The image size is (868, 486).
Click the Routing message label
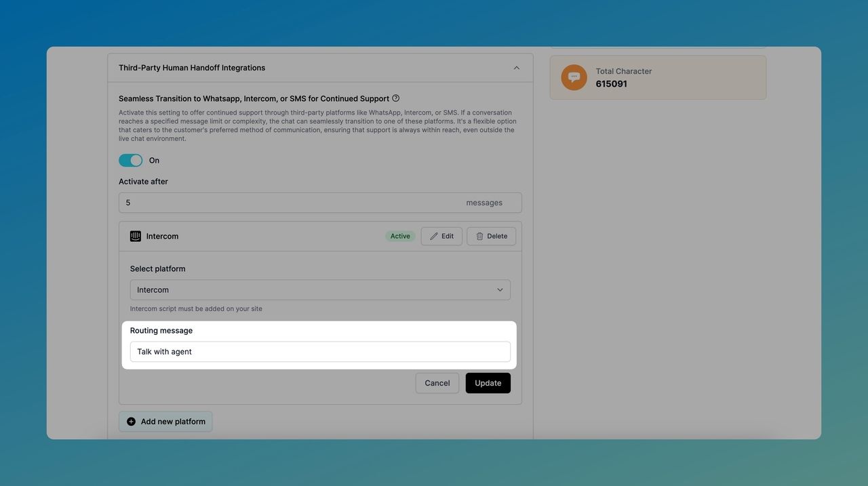click(x=161, y=331)
